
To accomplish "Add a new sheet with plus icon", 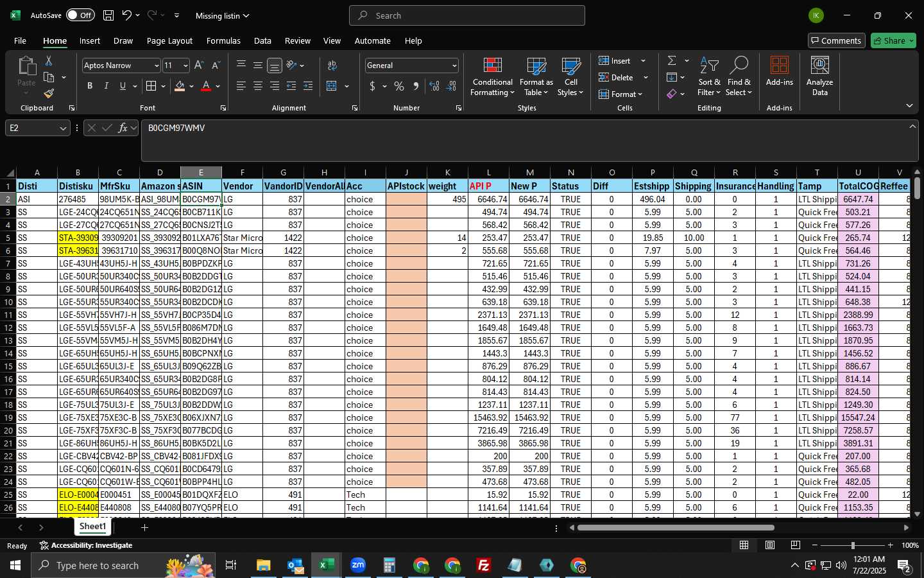I will pyautogui.click(x=145, y=527).
